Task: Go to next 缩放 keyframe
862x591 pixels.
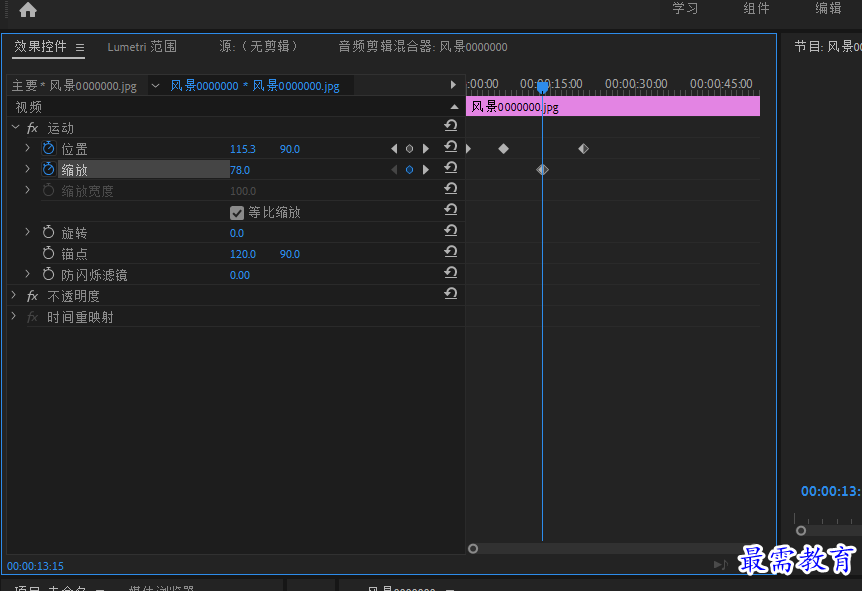Action: 426,170
